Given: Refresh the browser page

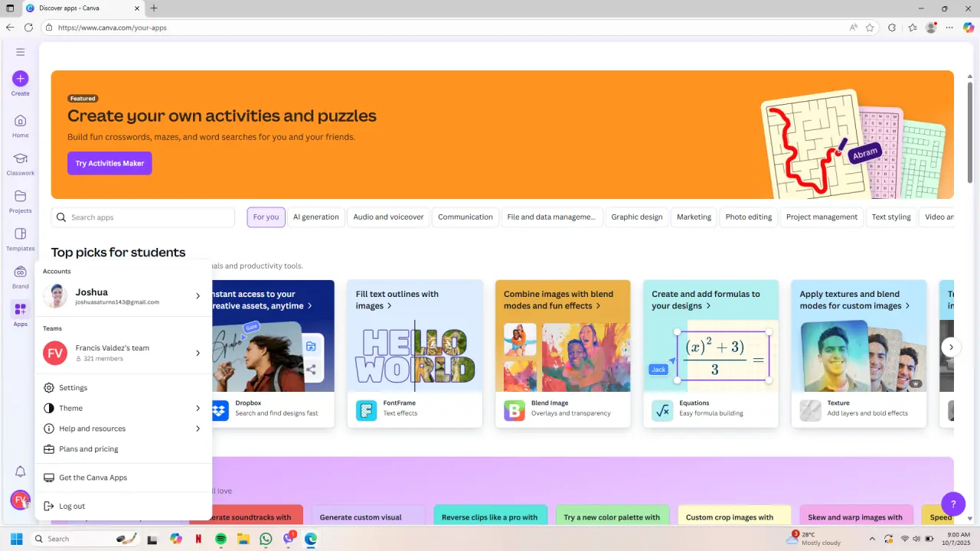Looking at the screenshot, I should point(28,28).
